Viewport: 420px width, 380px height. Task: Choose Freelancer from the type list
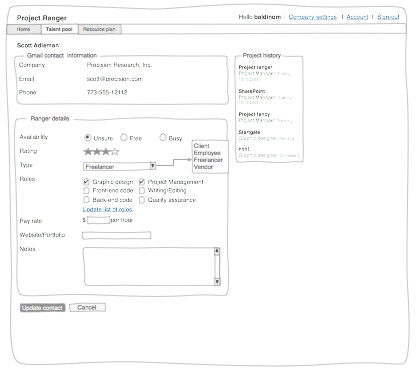coord(208,160)
